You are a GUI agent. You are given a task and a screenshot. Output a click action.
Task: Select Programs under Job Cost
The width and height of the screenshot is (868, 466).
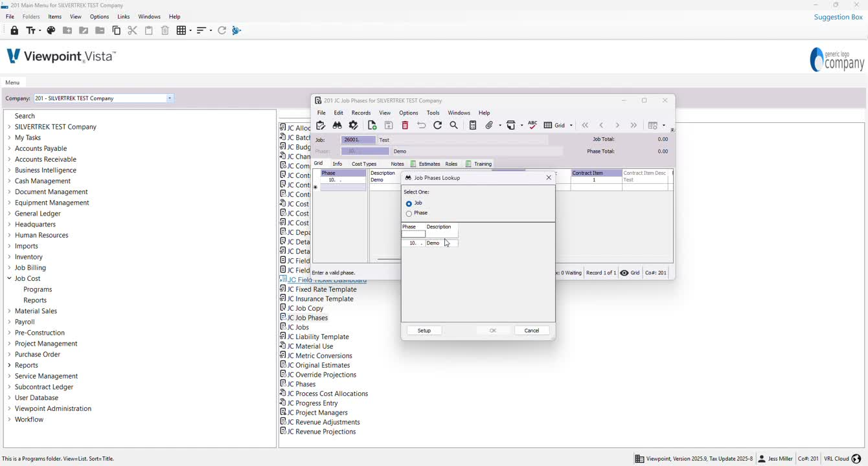coord(38,289)
